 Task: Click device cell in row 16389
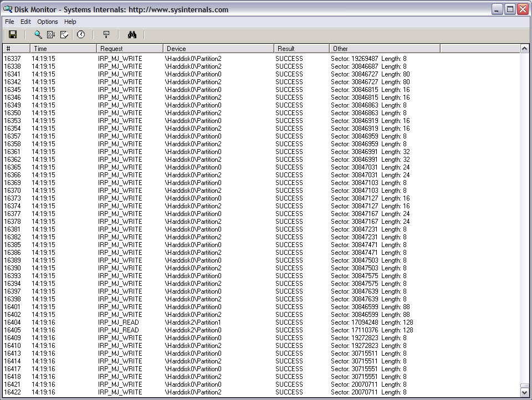pos(193,260)
